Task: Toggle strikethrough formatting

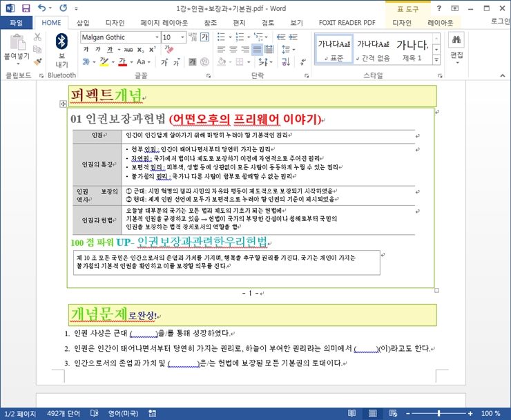Action: (128, 50)
